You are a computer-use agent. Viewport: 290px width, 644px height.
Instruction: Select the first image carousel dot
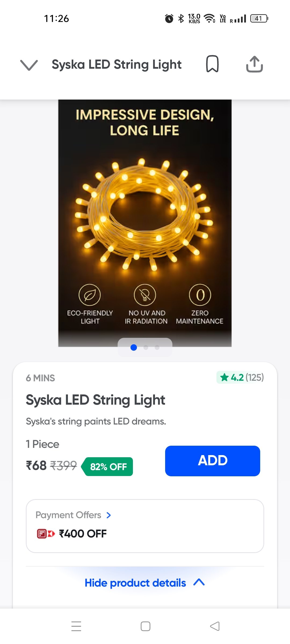134,347
